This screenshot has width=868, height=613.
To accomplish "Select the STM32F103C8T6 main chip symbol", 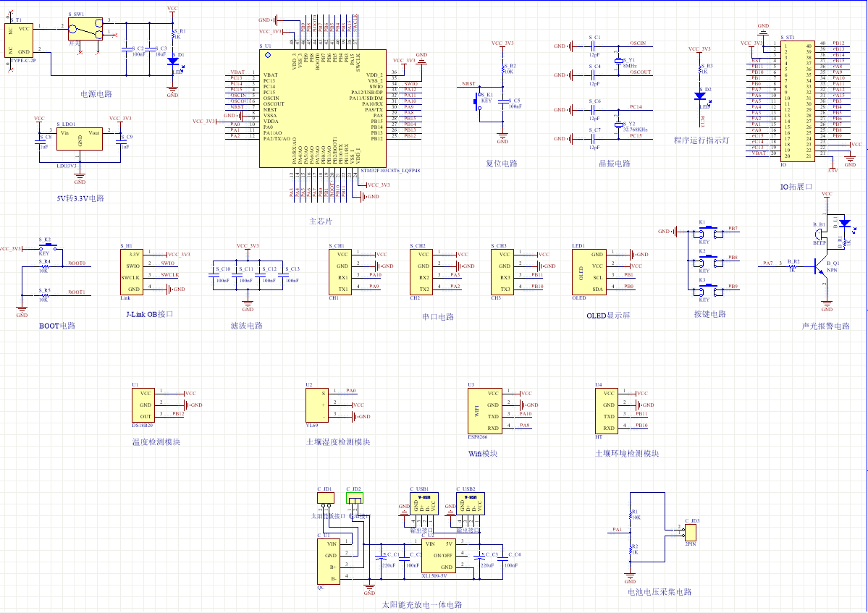I will 323,109.
